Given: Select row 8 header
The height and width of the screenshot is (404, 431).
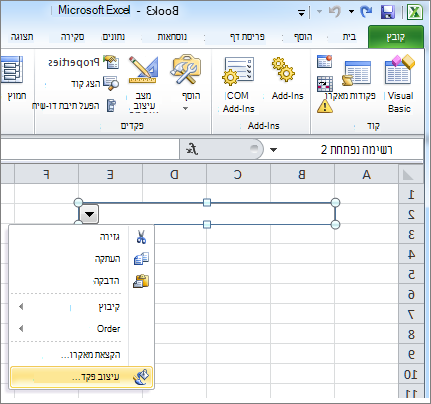Looking at the screenshot, I should [x=411, y=334].
